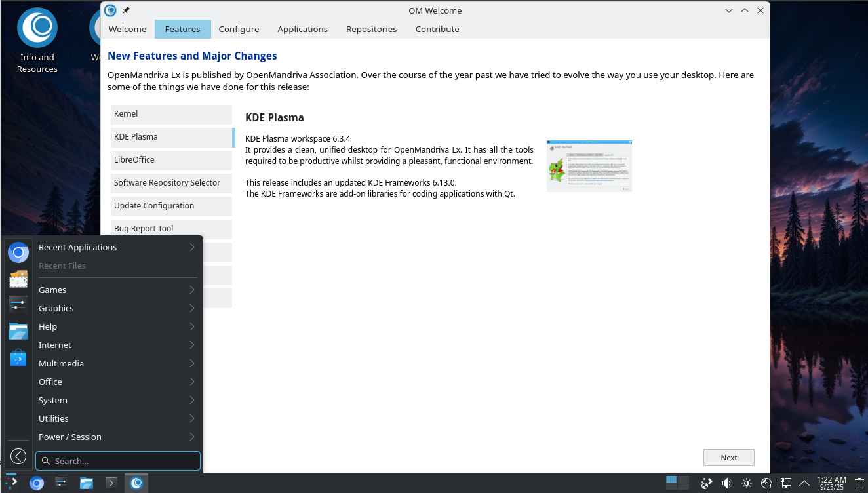
Task: Launch the mail client favorite icon
Action: tap(18, 279)
